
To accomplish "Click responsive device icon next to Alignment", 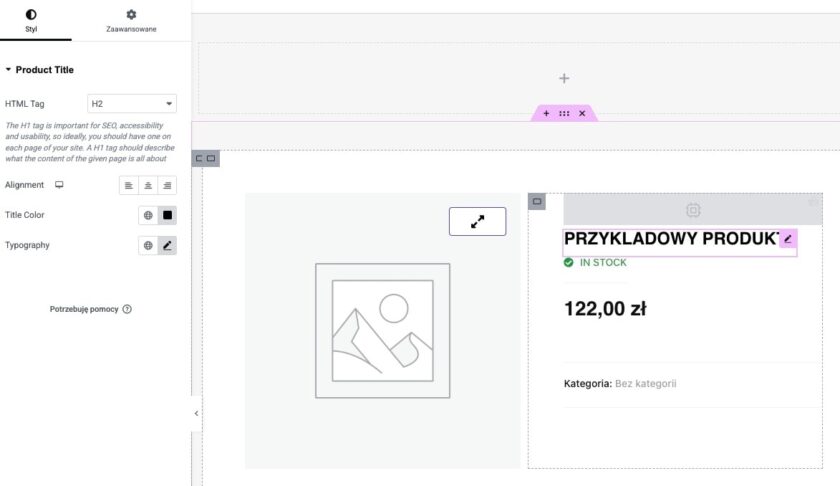I will 59,185.
